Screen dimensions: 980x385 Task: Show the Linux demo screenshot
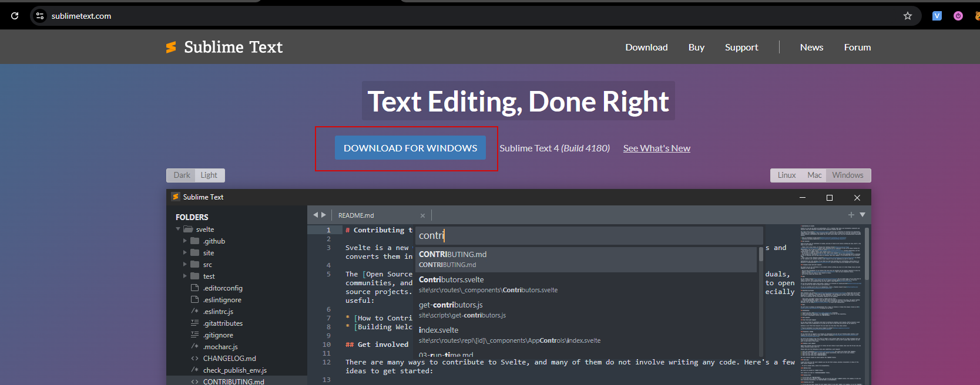pyautogui.click(x=787, y=175)
